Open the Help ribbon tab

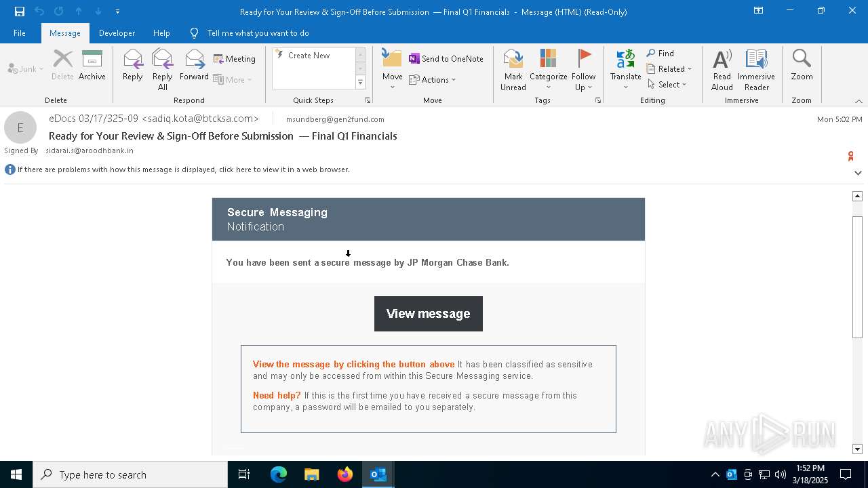(161, 33)
